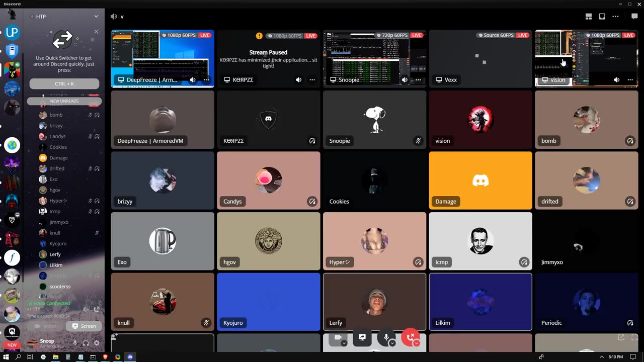Open noise suppression waveform icon
The image size is (644, 362).
tap(86, 309)
